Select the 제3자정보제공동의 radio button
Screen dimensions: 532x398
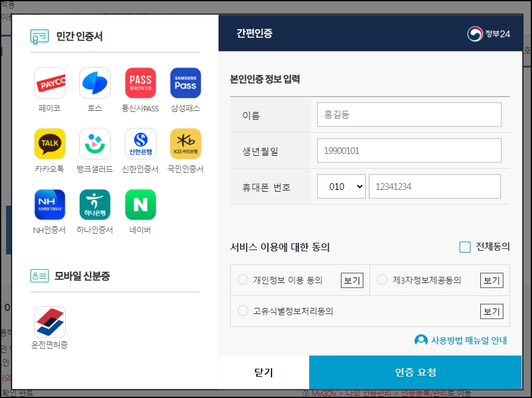(382, 280)
